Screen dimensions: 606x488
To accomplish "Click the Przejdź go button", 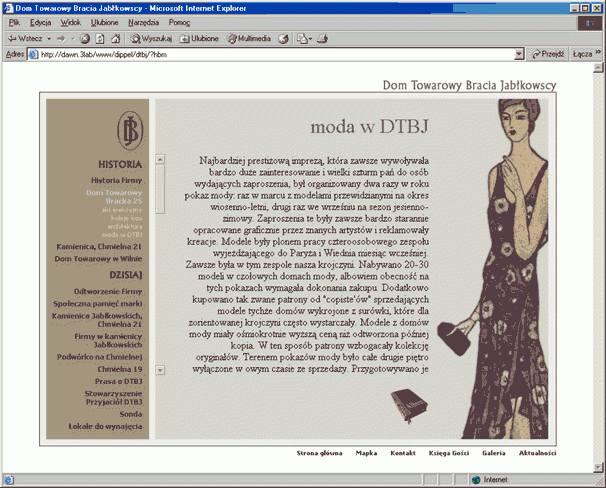I will 546,54.
